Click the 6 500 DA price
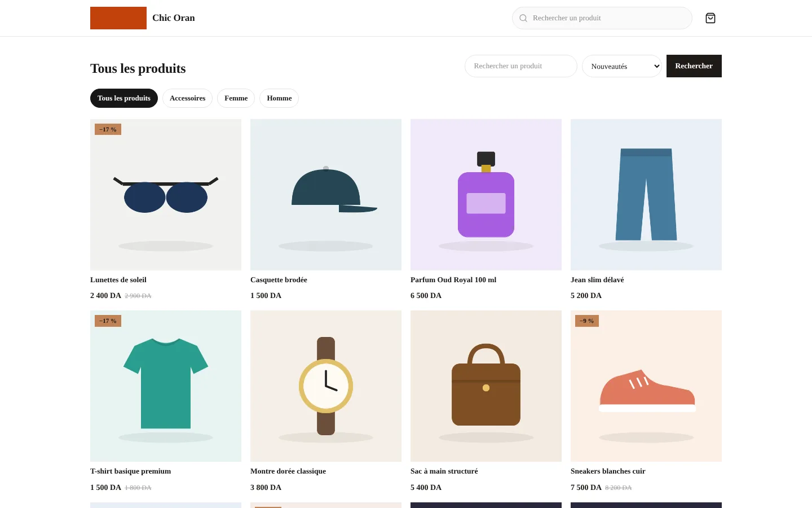 point(426,296)
